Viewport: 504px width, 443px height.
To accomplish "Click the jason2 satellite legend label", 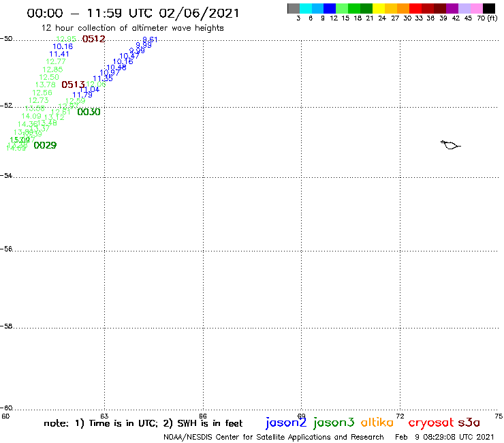I will (x=286, y=423).
